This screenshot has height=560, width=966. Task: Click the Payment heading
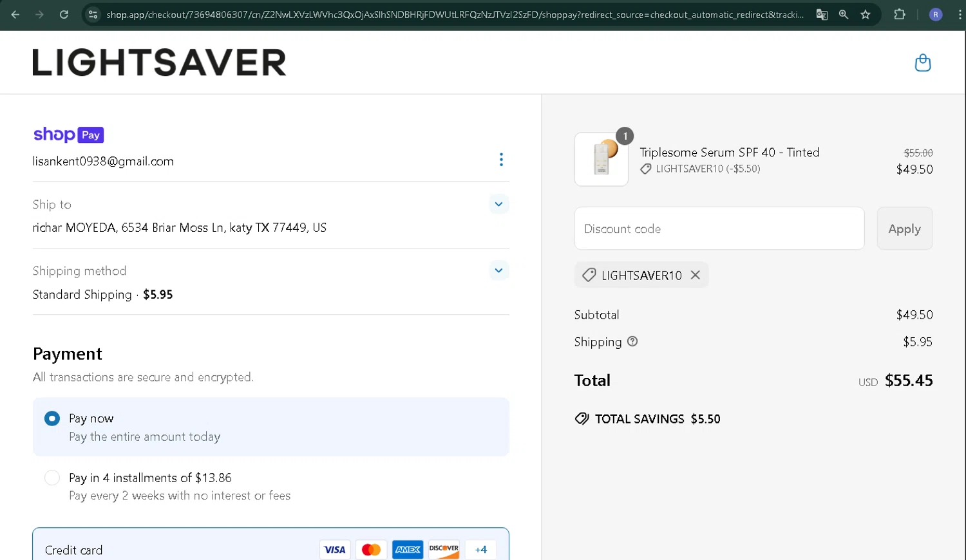click(68, 354)
